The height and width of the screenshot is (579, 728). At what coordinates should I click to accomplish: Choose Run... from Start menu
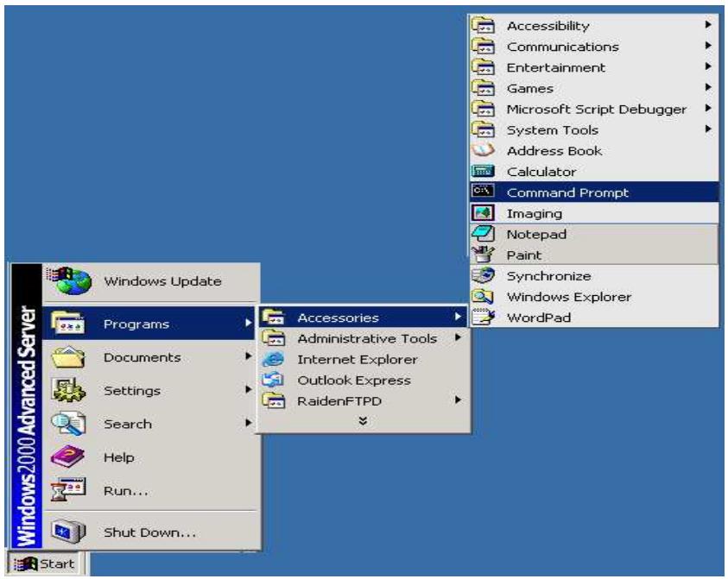click(x=149, y=490)
